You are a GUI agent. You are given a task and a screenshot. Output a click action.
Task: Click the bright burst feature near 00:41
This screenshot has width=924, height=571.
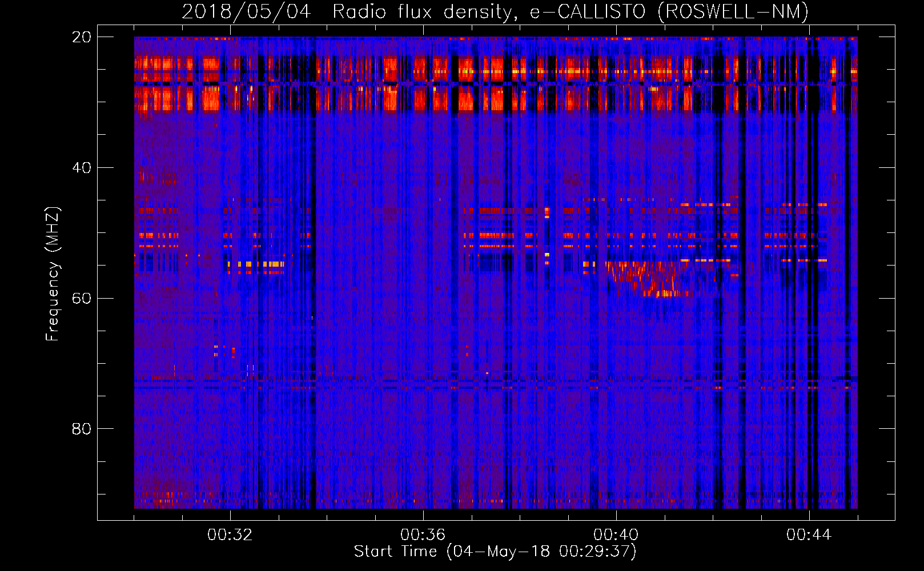(x=648, y=279)
